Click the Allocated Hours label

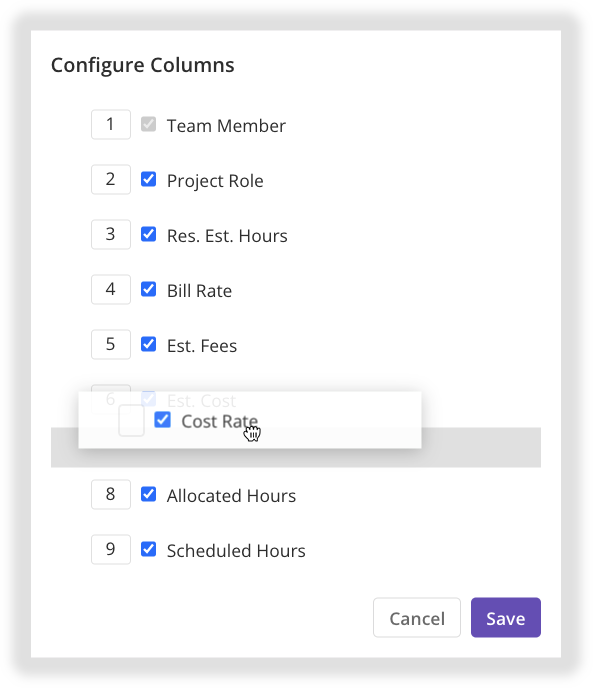231,496
